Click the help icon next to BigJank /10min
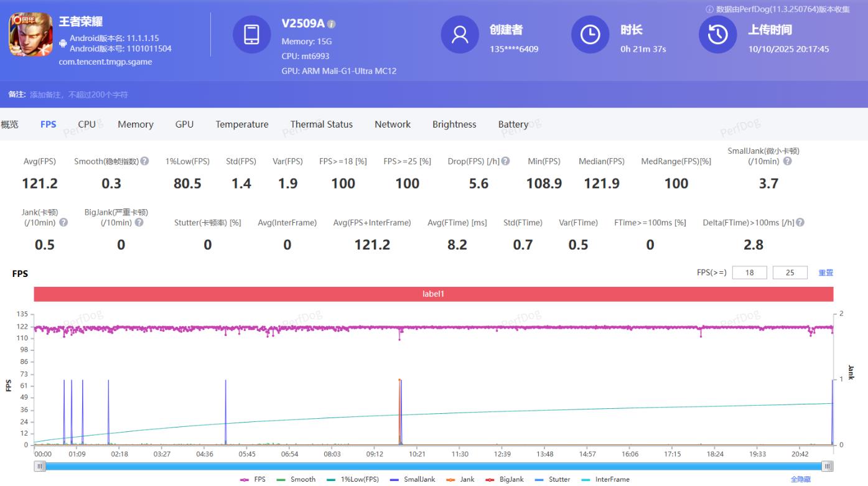The width and height of the screenshot is (868, 486). [139, 222]
